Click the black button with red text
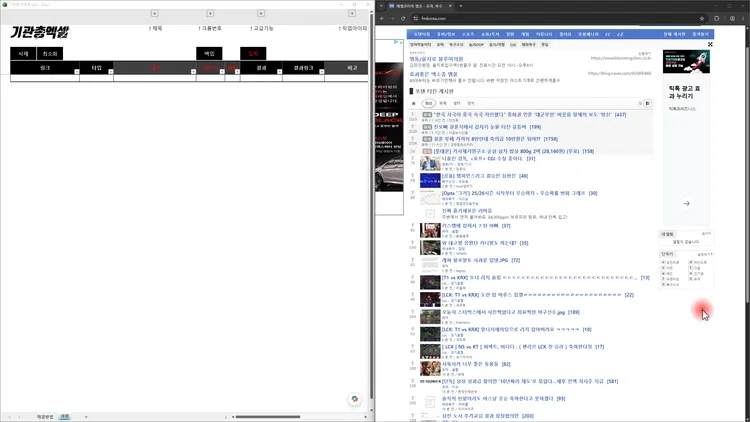This screenshot has height=422, width=750. (253, 54)
